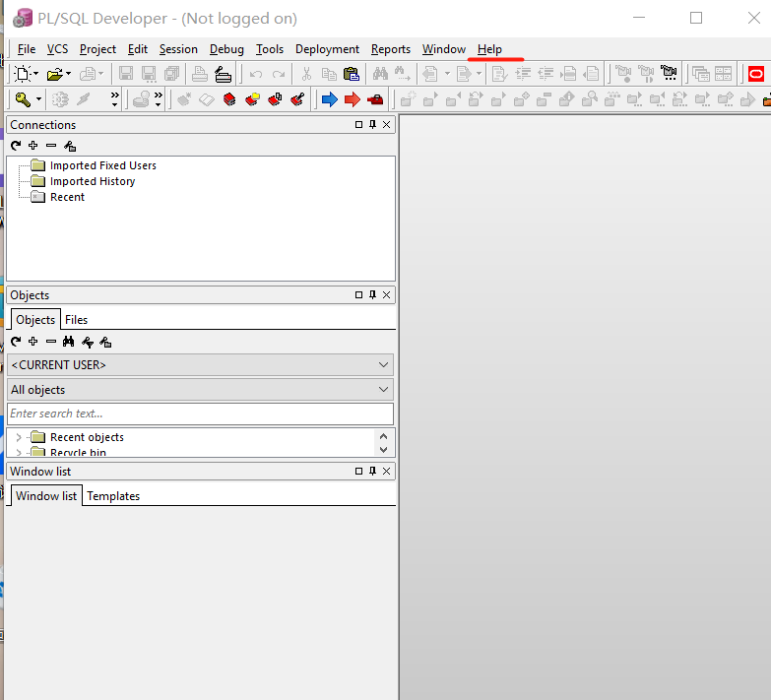The height and width of the screenshot is (700, 771).
Task: Maximize the Window list panel
Action: [359, 471]
